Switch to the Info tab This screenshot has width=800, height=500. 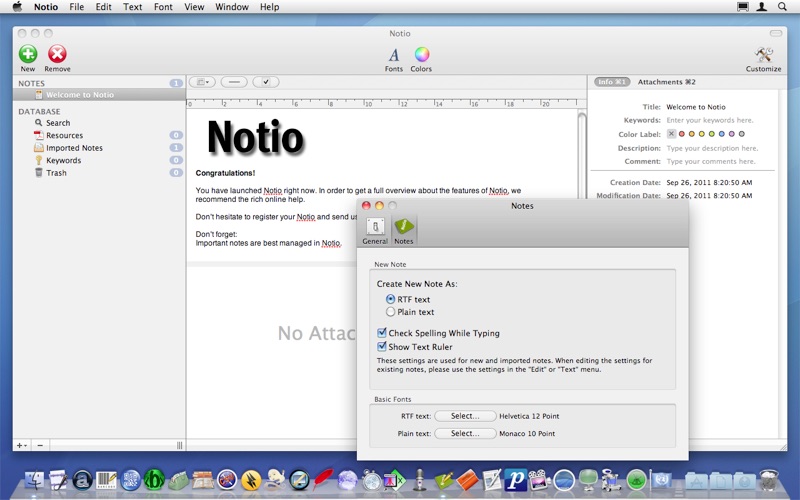tap(612, 82)
